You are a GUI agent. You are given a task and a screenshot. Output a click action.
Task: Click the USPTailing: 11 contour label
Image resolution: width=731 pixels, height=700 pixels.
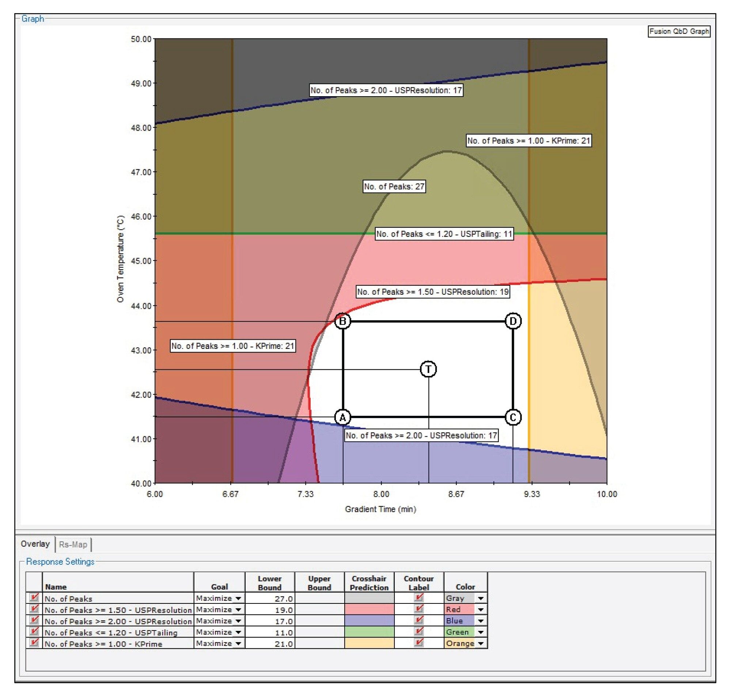tap(444, 234)
